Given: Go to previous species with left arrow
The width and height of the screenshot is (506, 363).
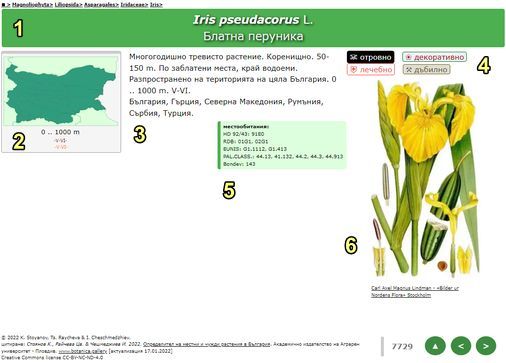Looking at the screenshot, I should click(461, 346).
